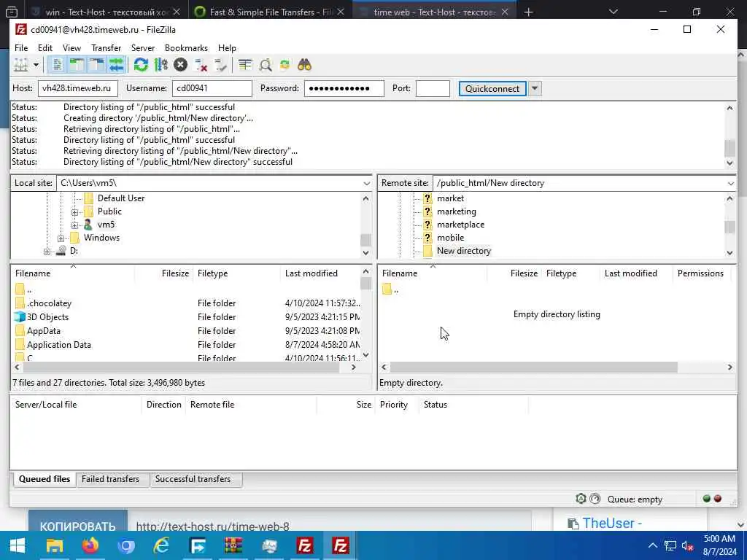Expand the Public folder in local tree
The width and height of the screenshot is (747, 560).
75,212
